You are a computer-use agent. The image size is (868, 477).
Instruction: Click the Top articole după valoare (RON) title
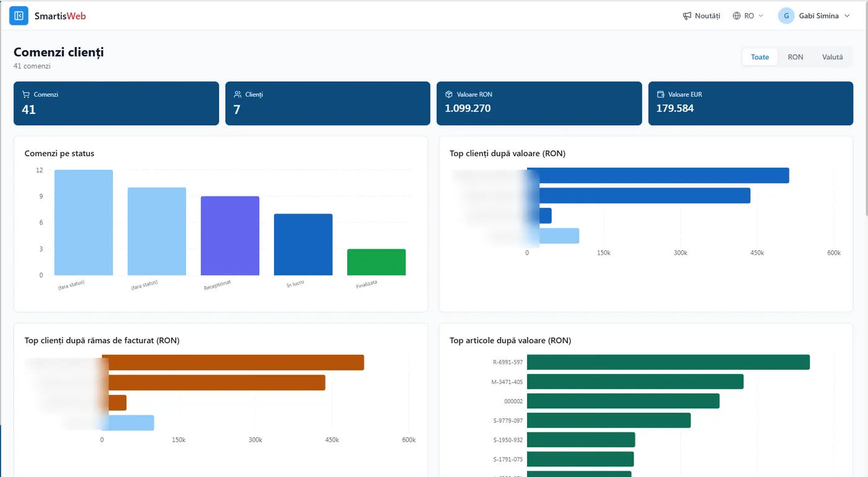click(x=510, y=340)
